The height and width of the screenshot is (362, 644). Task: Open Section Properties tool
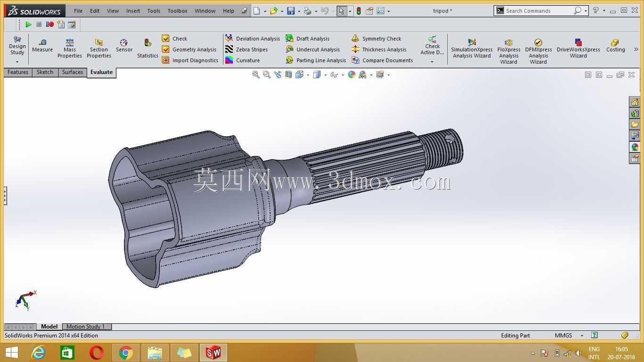pos(99,49)
